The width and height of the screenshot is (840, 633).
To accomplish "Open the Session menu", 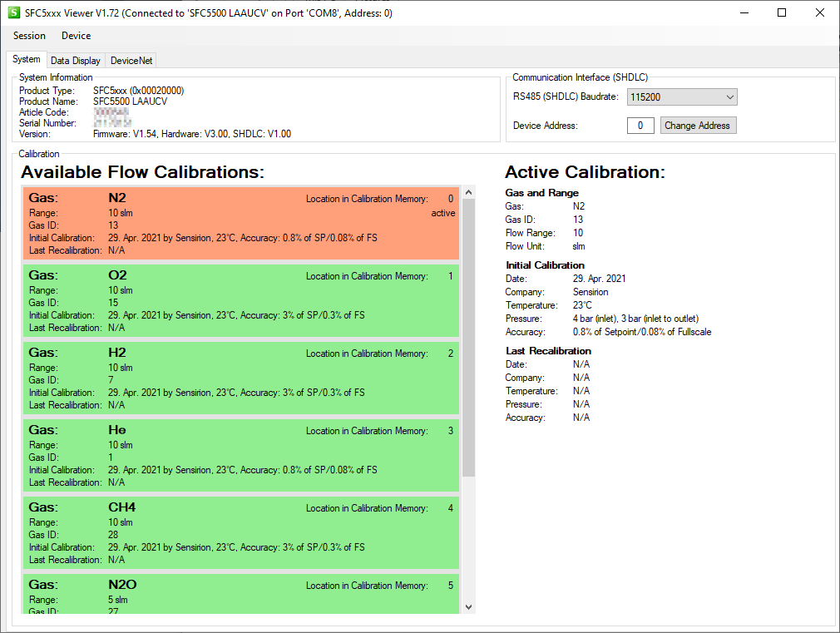I will point(30,36).
